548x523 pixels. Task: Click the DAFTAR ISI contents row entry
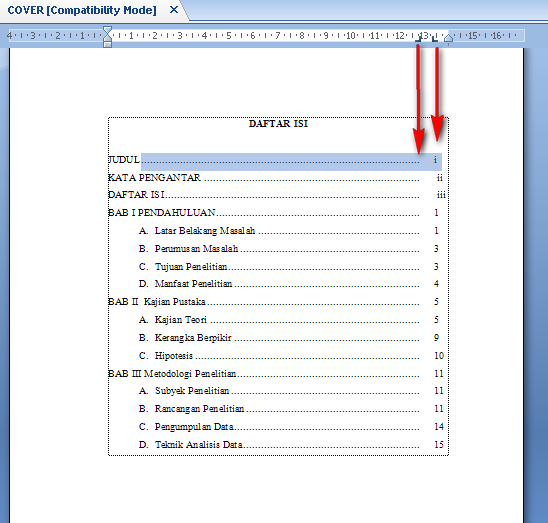click(x=136, y=195)
